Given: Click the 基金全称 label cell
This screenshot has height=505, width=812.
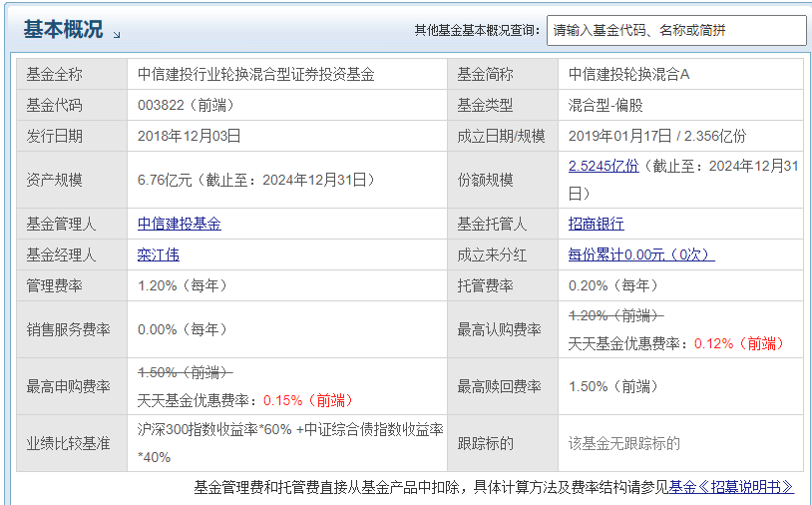Looking at the screenshot, I should pos(72,74).
